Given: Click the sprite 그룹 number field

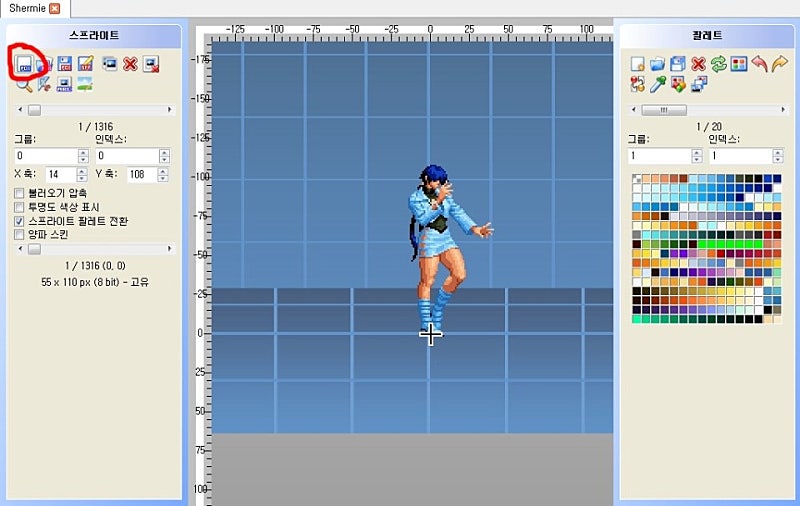Looking at the screenshot, I should (46, 156).
